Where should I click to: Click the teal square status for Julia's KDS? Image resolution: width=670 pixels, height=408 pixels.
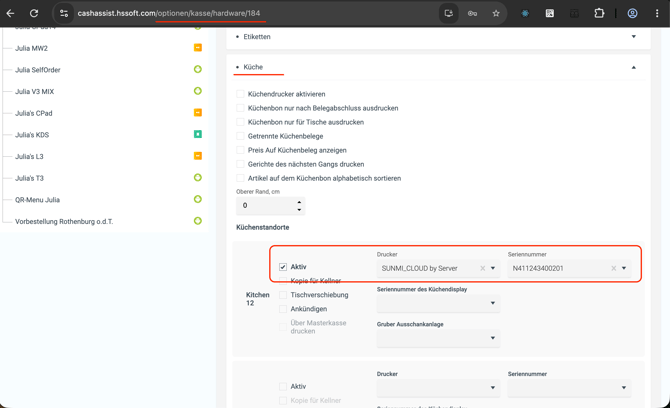[x=198, y=134]
